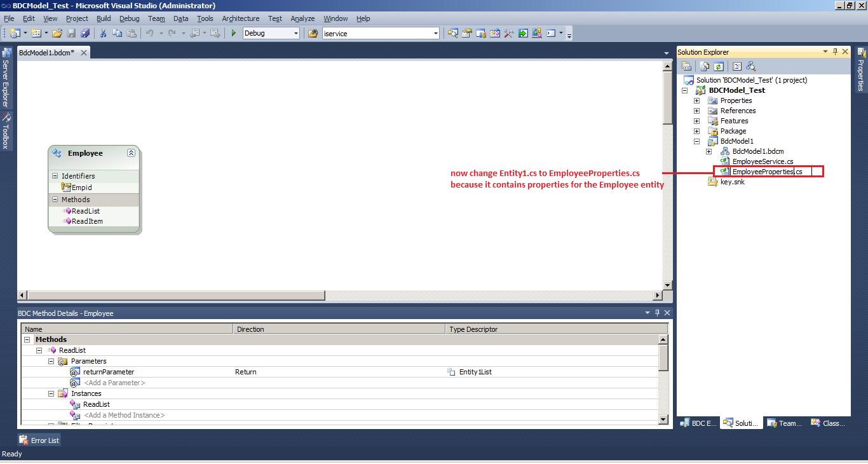Click View Class Diagram icon in Solution Explorer
This screenshot has height=464, width=868.
[750, 66]
